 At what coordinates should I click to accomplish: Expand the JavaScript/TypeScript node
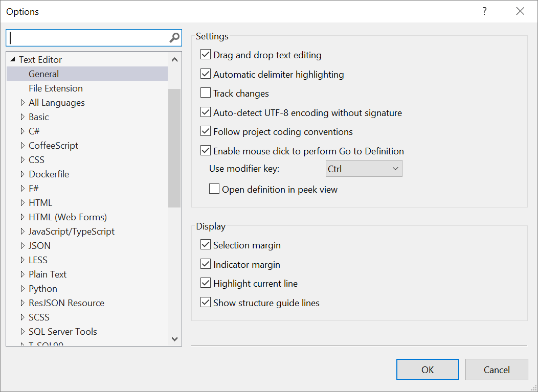[23, 232]
